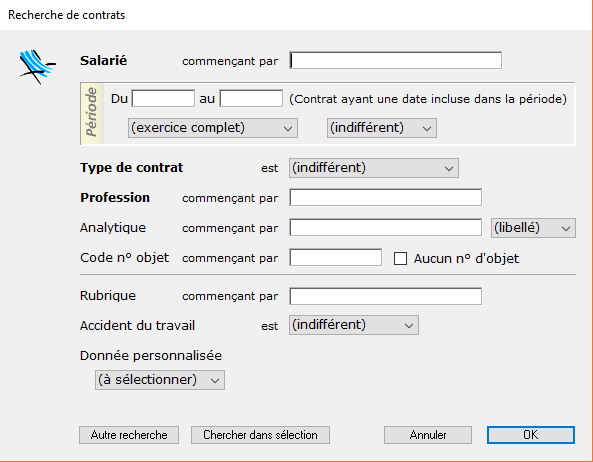Click the Analytique text field
This screenshot has width=593, height=462.
point(385,228)
